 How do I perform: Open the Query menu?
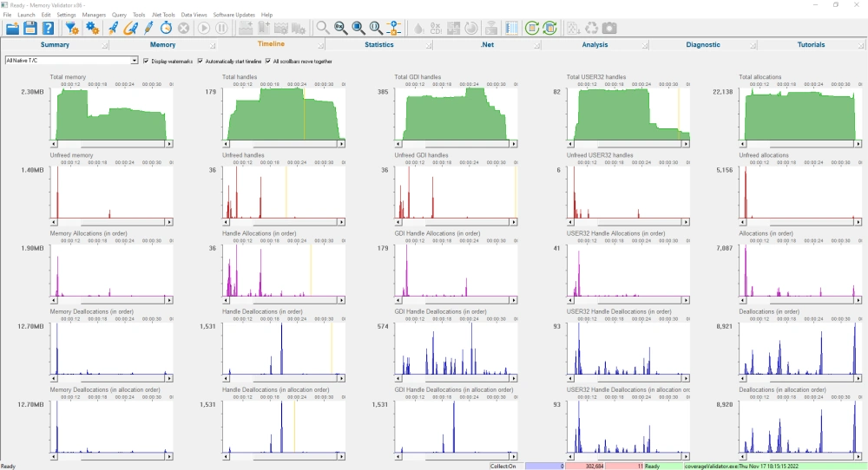point(119,15)
